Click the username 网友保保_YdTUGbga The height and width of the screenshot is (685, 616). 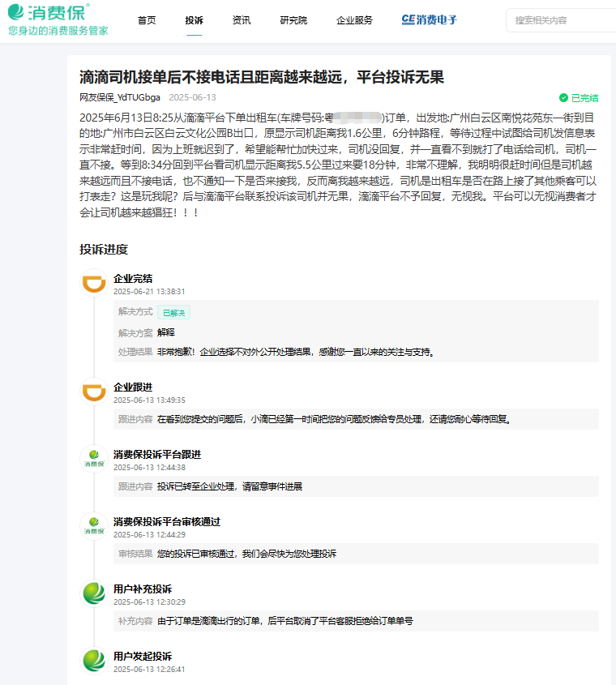pos(120,97)
